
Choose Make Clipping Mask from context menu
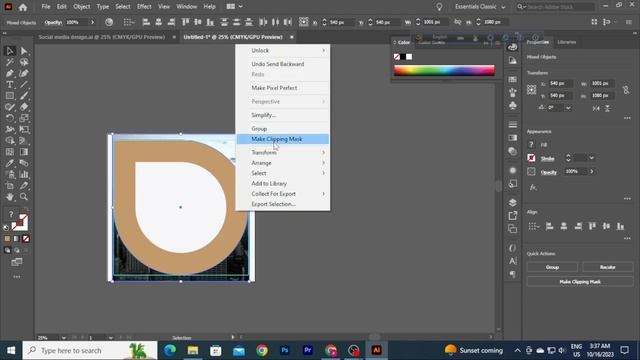(x=283, y=139)
